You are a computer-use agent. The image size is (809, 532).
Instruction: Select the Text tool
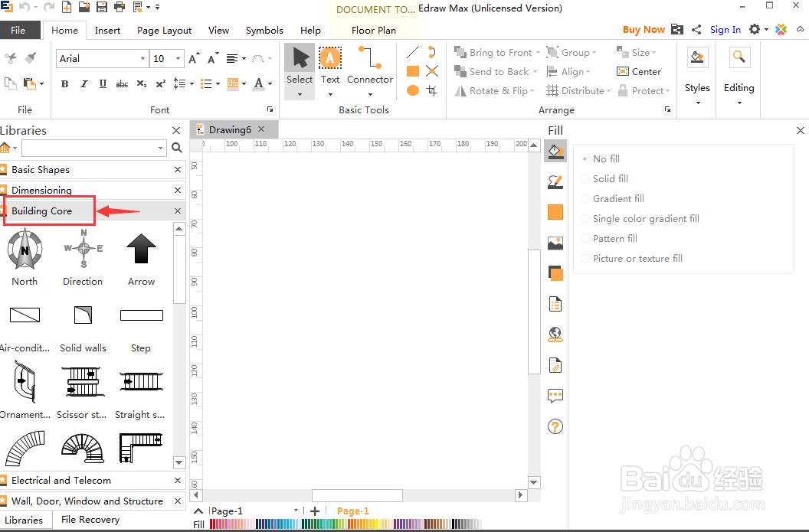click(329, 66)
